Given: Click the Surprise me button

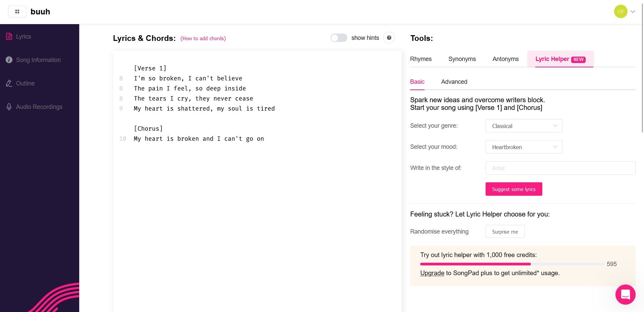Looking at the screenshot, I should [x=505, y=232].
